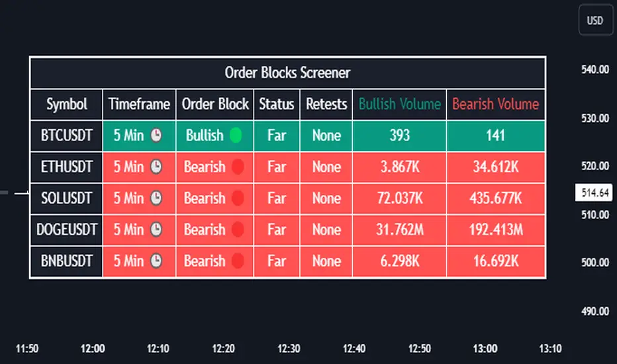The height and width of the screenshot is (364, 617).
Task: Click the Bearish Volume column header
Action: pyautogui.click(x=495, y=104)
